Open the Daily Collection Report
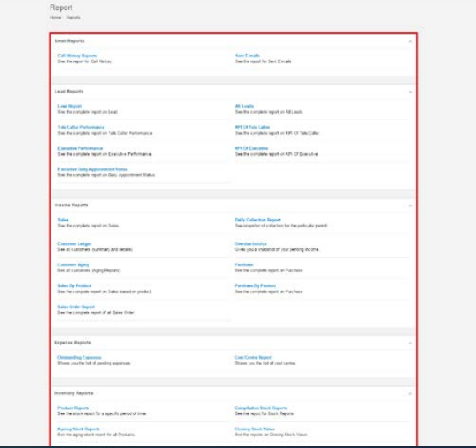 pos(258,220)
